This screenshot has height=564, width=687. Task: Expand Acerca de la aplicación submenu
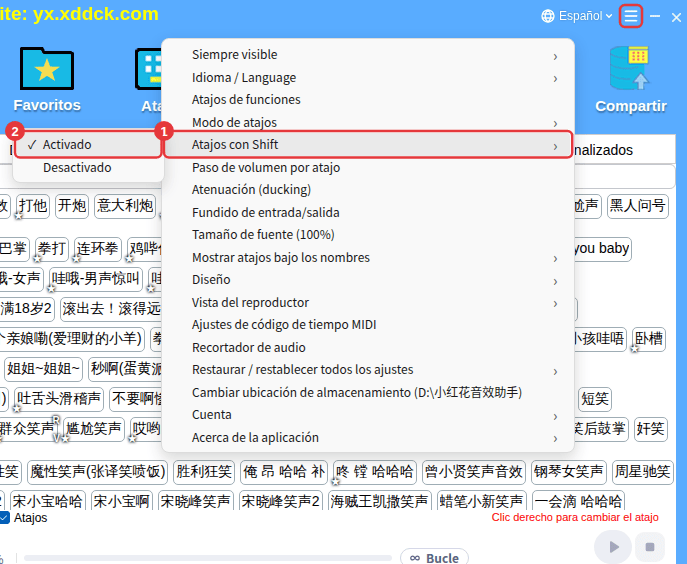(x=368, y=437)
